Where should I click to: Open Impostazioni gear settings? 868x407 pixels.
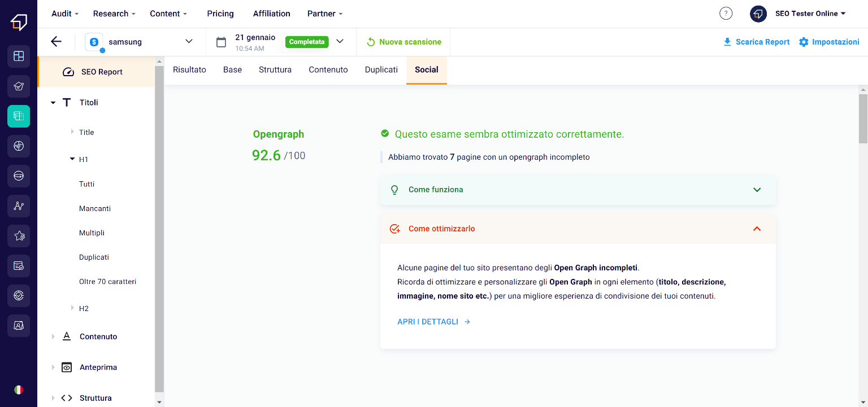[829, 42]
